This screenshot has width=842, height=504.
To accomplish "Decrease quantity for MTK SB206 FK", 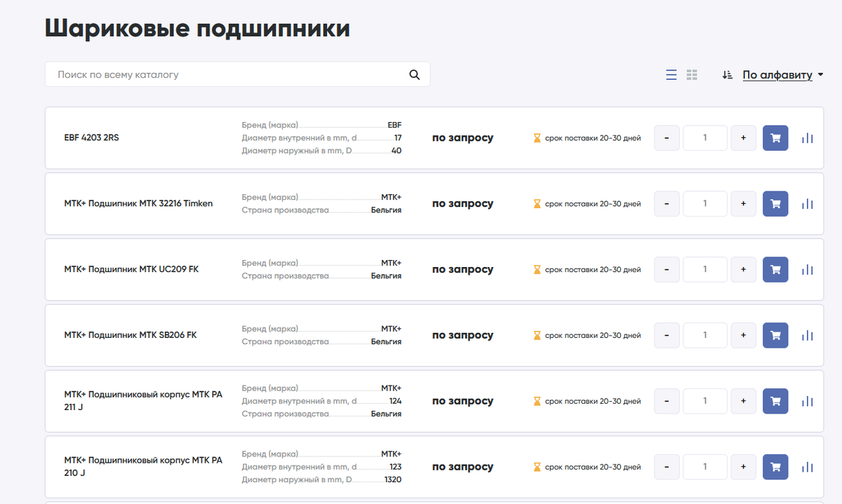I will tap(667, 336).
